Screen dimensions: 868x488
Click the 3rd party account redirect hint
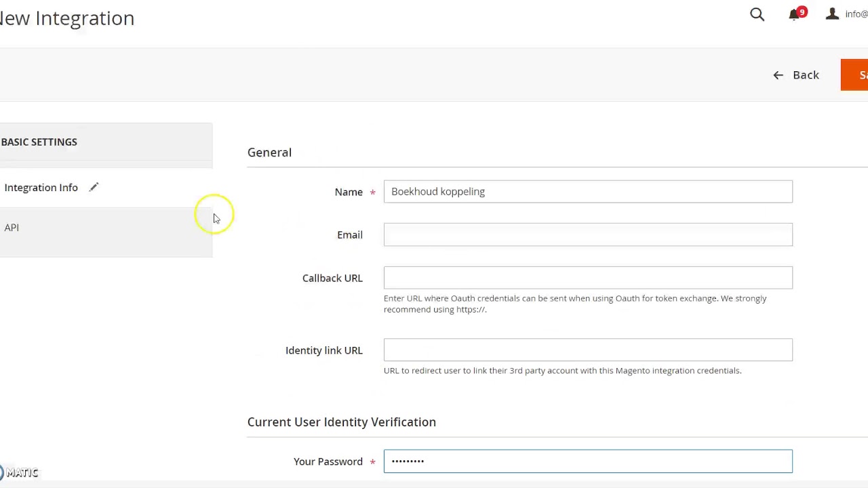coord(563,371)
